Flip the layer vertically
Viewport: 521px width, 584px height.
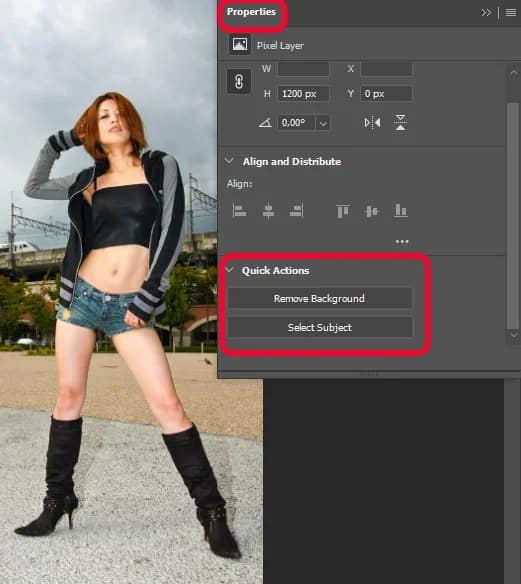click(400, 123)
